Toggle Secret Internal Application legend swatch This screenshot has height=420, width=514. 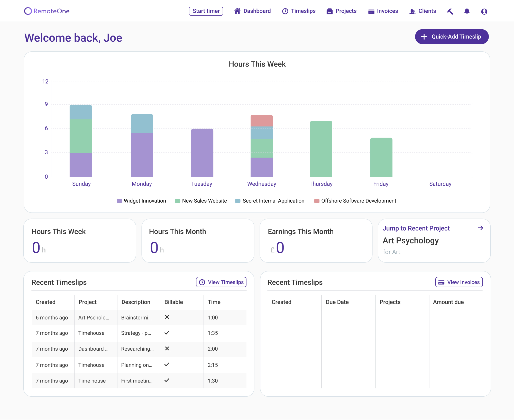238,201
